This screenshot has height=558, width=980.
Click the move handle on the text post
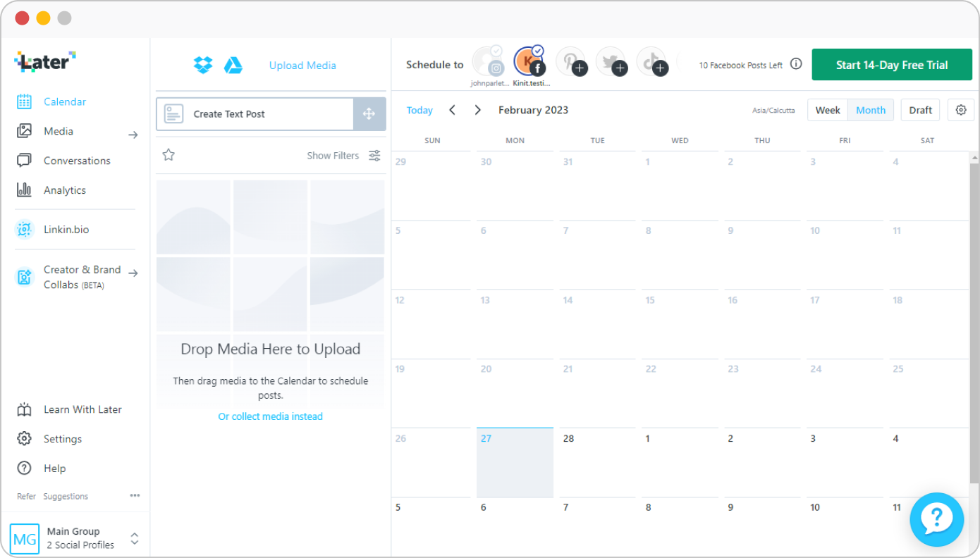(x=369, y=114)
